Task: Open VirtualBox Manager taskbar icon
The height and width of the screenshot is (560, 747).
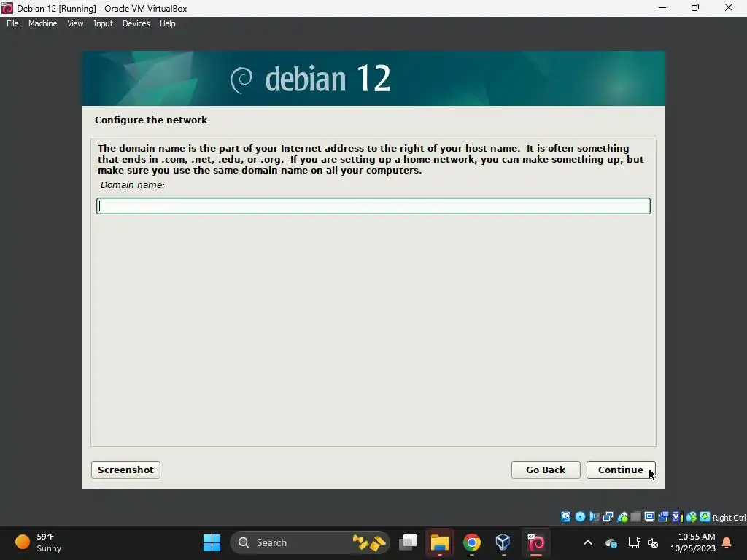Action: (x=503, y=542)
